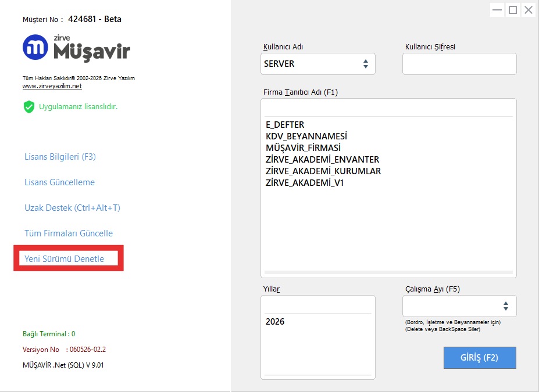Select ZİRVE_AKADEMİ_V1 from the list
The width and height of the screenshot is (539, 392).
[x=305, y=183]
